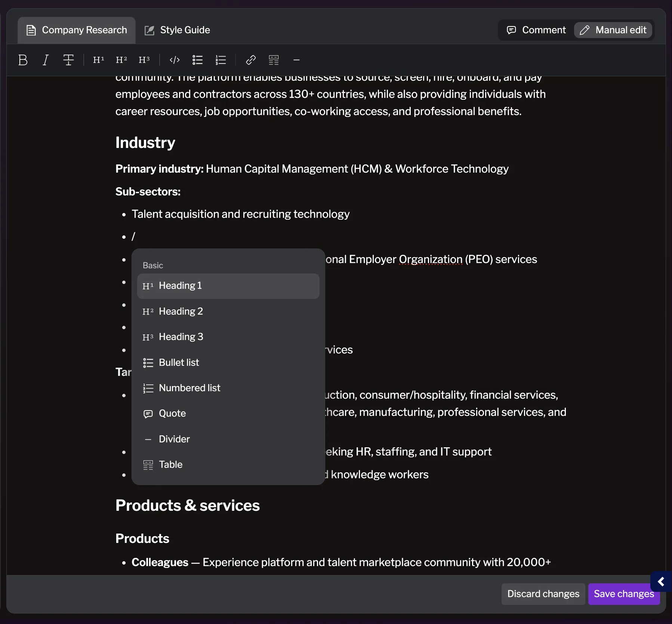Click the blue collapse arrow at bottom right
Viewport: 672px width, 624px height.
[x=661, y=581]
